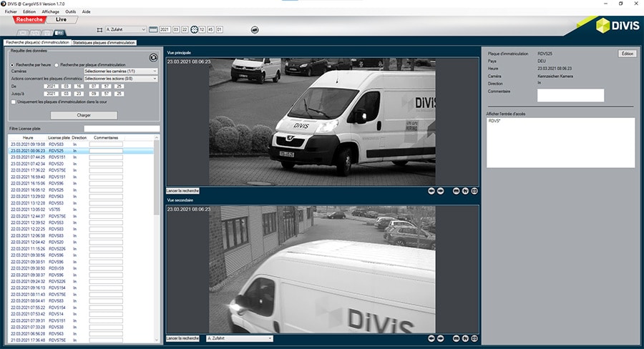Select 'Recherche plaque(s) d'immatriculation' tab
This screenshot has width=644, height=349.
37,42
